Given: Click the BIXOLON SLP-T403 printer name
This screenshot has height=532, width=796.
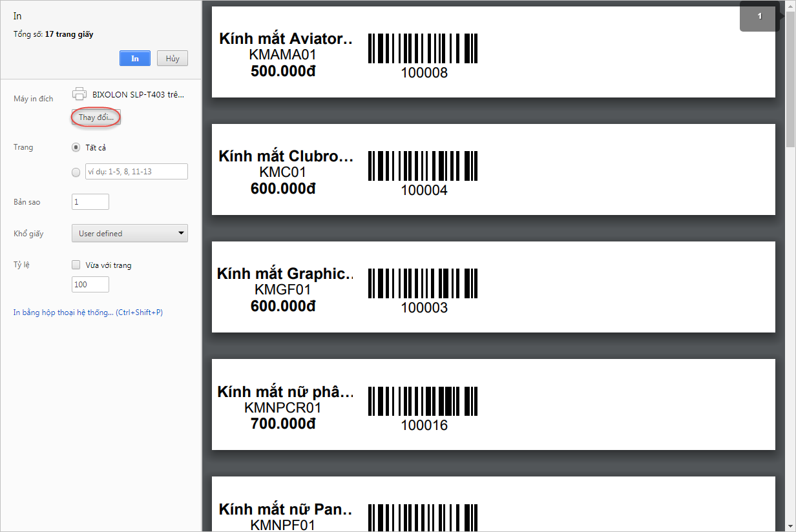Looking at the screenshot, I should pyautogui.click(x=138, y=94).
